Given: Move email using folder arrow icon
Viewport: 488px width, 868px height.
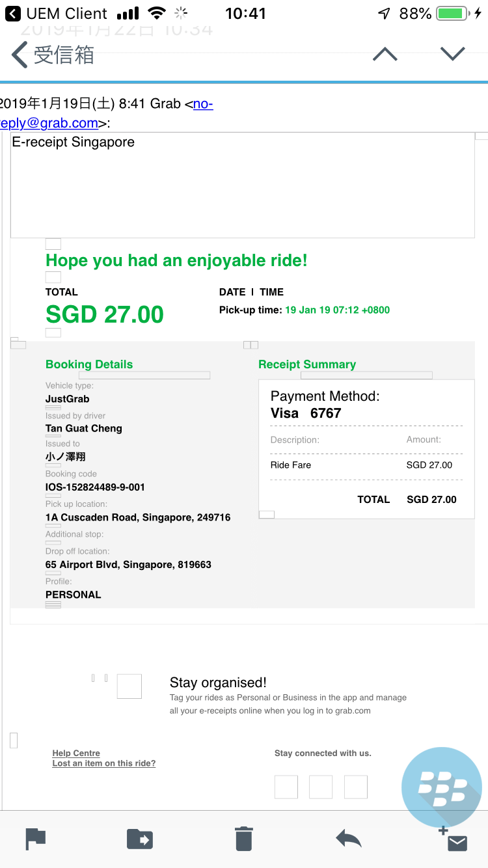Looking at the screenshot, I should 139,839.
